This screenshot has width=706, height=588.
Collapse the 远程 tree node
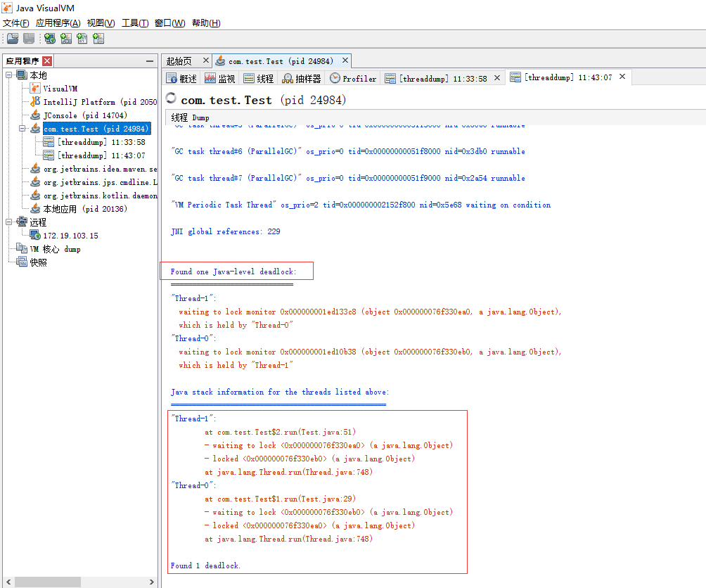[8, 222]
